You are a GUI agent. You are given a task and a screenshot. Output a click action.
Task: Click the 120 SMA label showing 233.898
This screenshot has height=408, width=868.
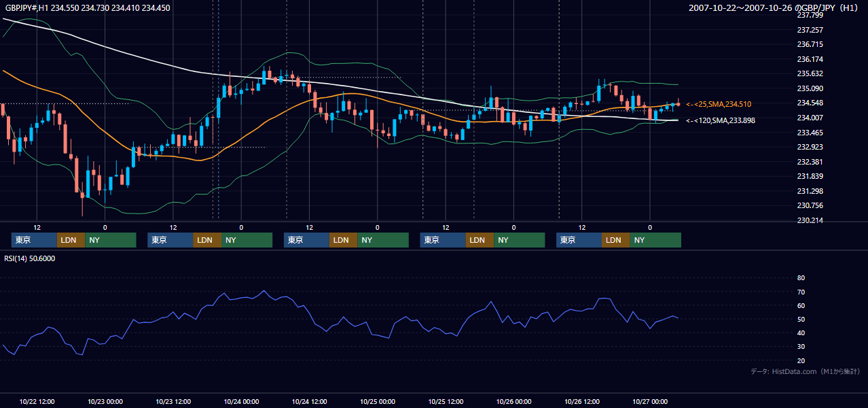[721, 120]
